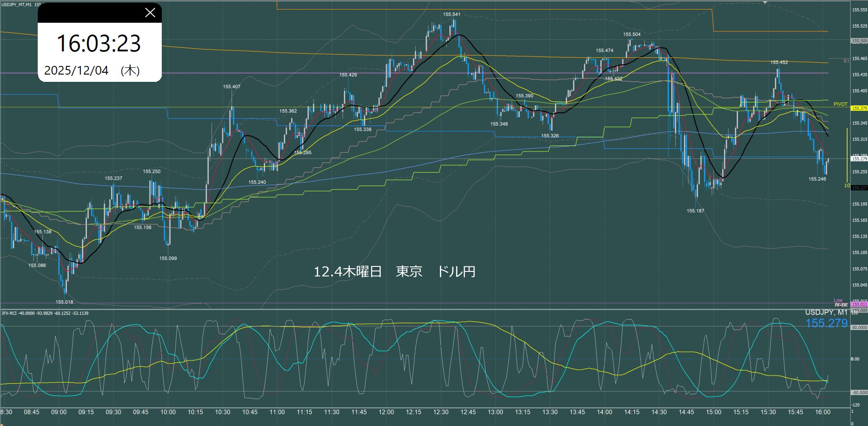
Task: Click the 12:00 time axis mark
Action: coord(386,412)
